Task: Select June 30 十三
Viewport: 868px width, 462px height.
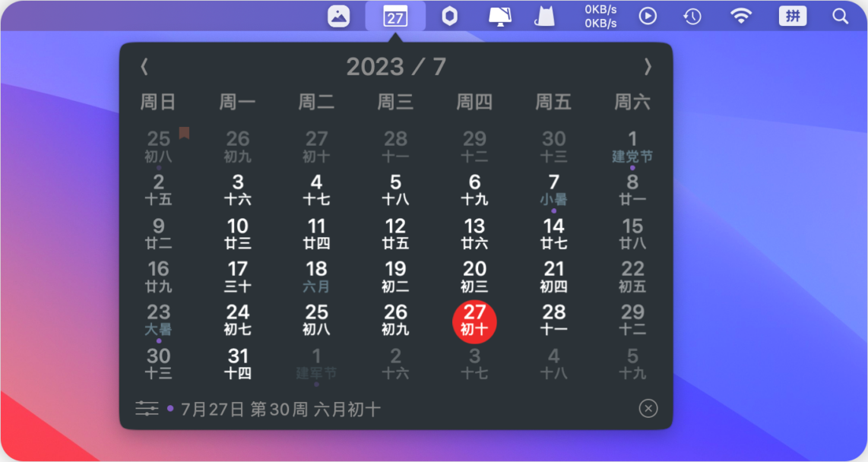Action: (553, 147)
